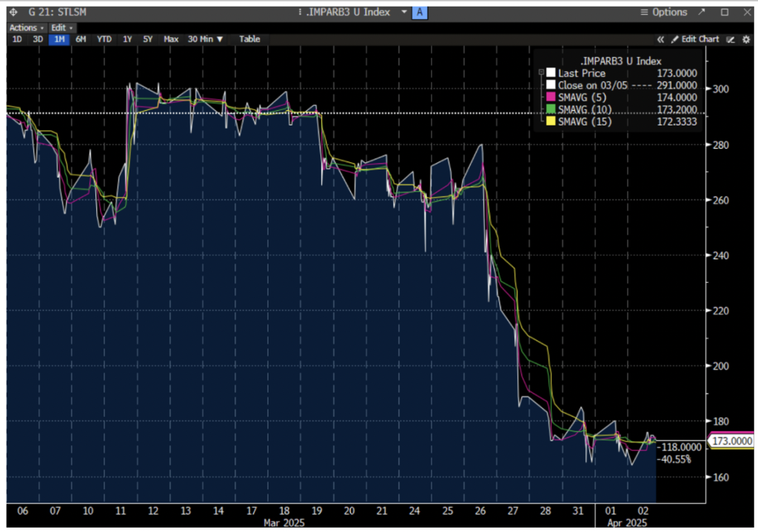Collapse the legend tree minus box

point(542,73)
